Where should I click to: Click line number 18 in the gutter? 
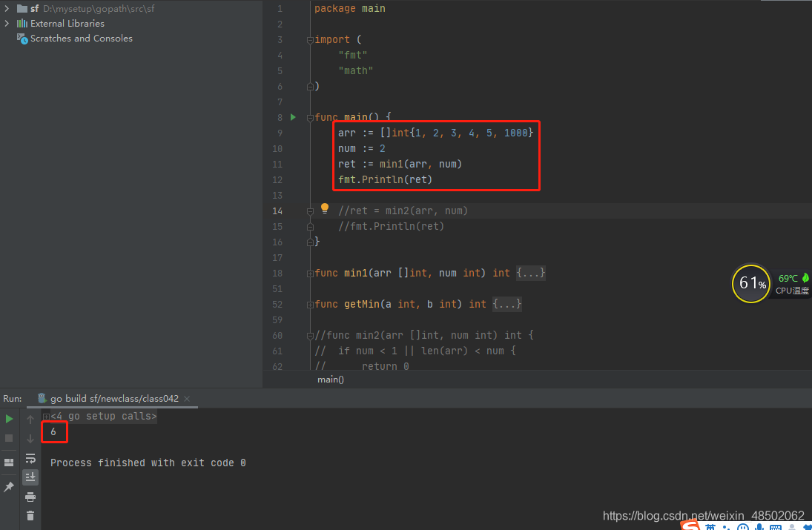pos(277,274)
